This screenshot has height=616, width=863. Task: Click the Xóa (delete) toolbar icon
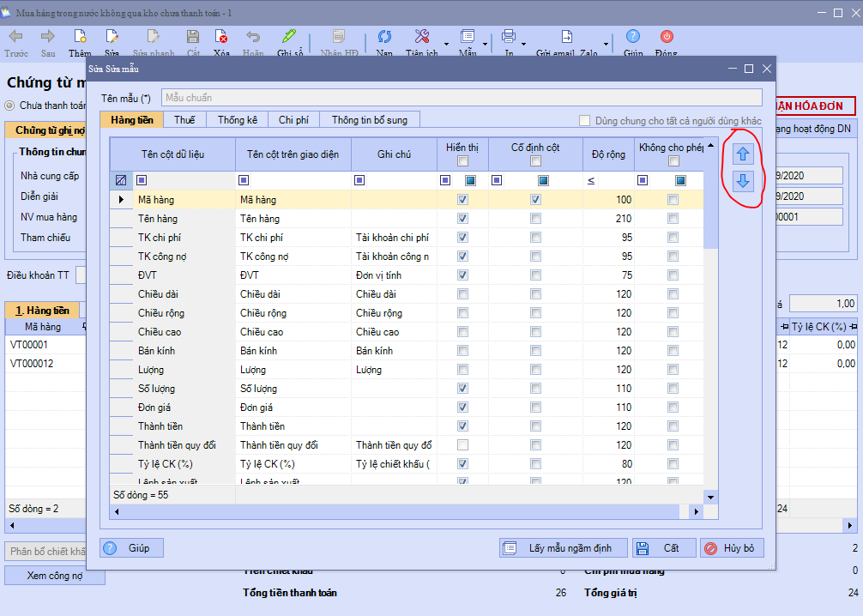pos(221,37)
